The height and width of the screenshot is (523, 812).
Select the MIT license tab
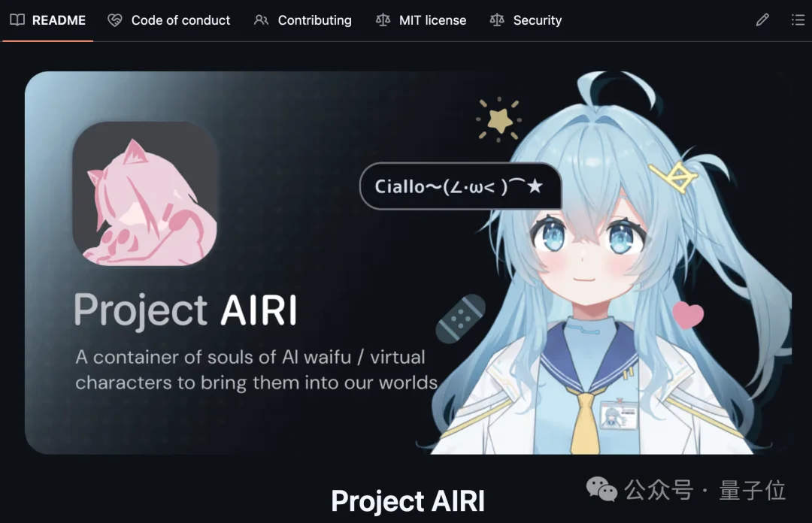pos(421,20)
